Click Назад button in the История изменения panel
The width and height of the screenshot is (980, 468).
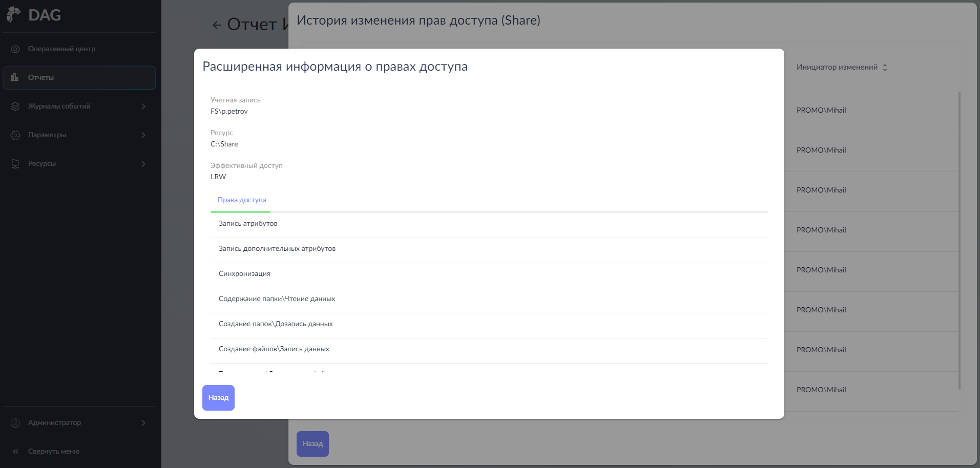coord(312,444)
